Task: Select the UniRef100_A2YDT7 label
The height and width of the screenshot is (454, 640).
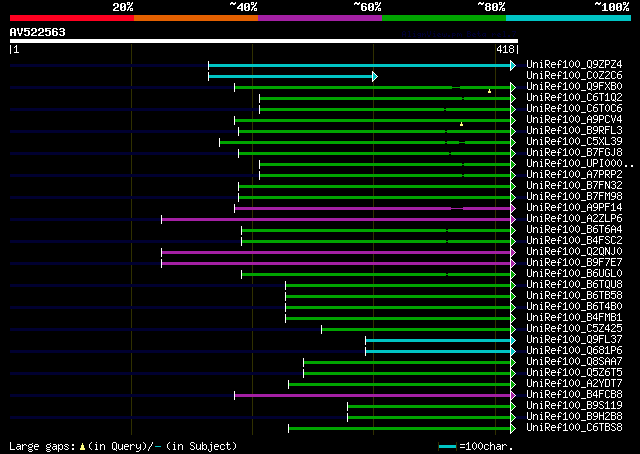Action: click(x=574, y=384)
